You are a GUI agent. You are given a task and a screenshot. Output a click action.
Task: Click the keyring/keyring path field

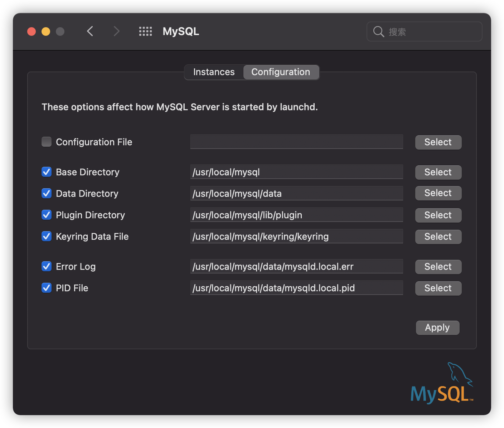[x=297, y=236]
